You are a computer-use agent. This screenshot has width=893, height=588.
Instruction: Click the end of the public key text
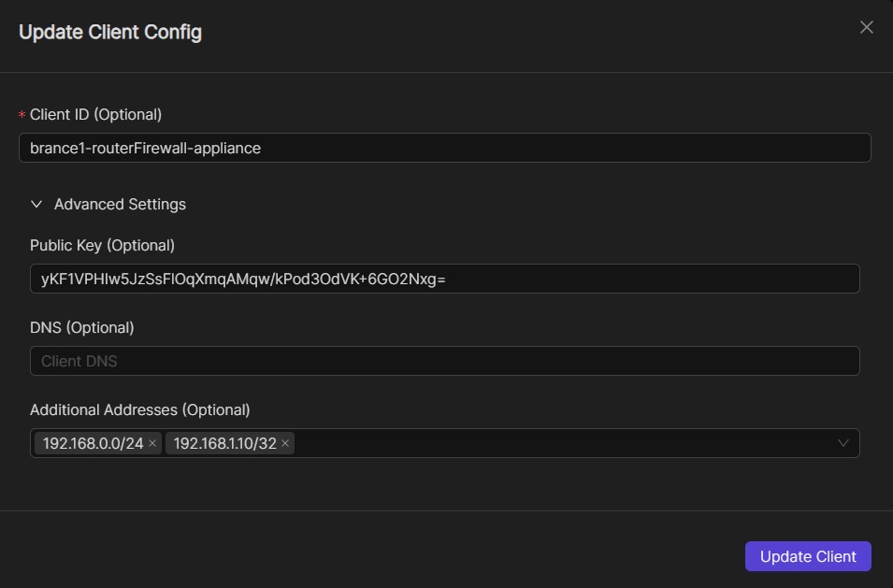[446, 279]
